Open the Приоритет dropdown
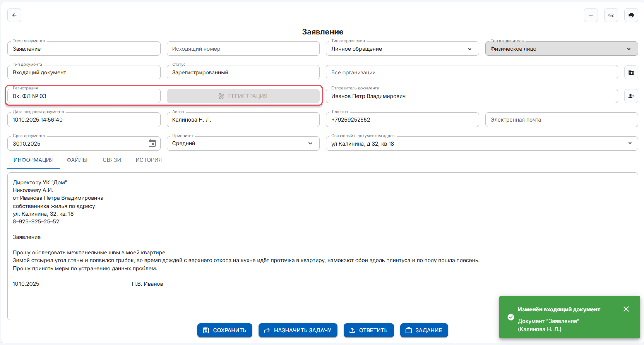The height and width of the screenshot is (345, 644). pos(310,143)
